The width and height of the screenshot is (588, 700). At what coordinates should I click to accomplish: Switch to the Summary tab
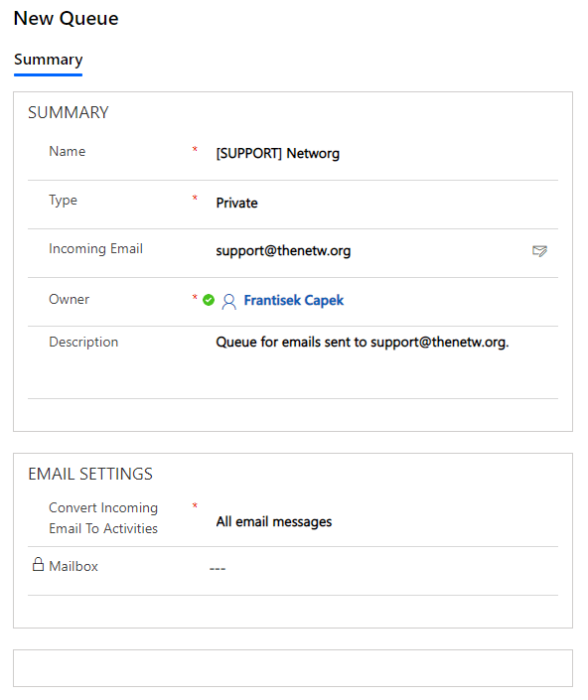click(49, 60)
